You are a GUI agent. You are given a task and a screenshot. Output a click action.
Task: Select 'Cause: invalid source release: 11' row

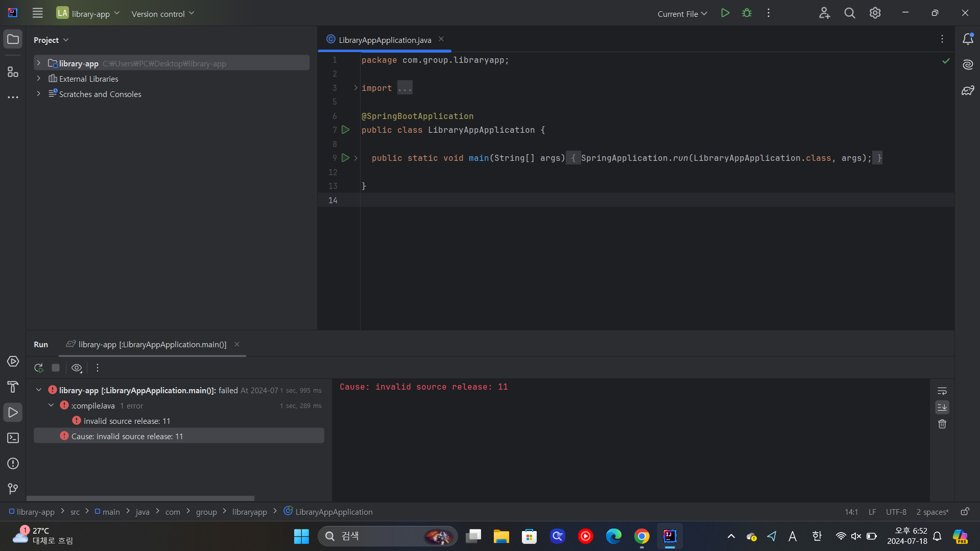(x=178, y=436)
